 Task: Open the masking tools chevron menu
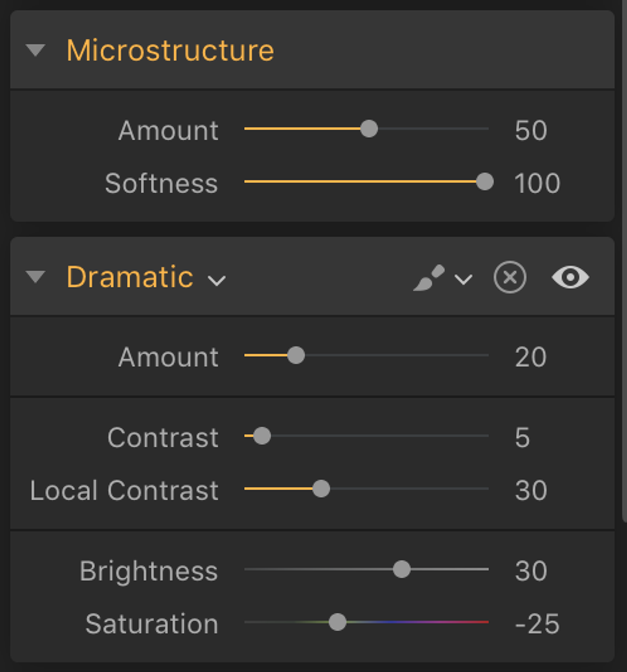point(463,280)
